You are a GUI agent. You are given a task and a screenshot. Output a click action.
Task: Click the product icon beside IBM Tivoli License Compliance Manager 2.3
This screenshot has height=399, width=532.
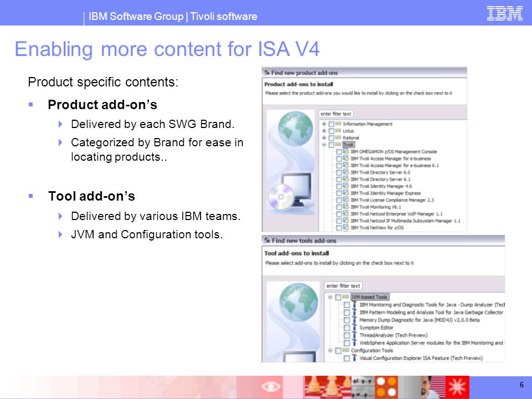346,200
